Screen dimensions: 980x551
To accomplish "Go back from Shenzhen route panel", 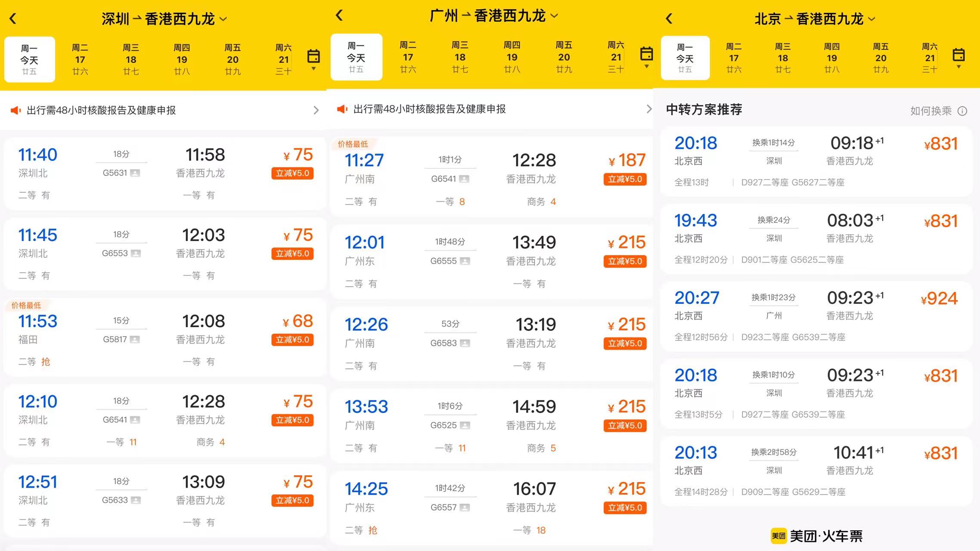I will pyautogui.click(x=13, y=19).
